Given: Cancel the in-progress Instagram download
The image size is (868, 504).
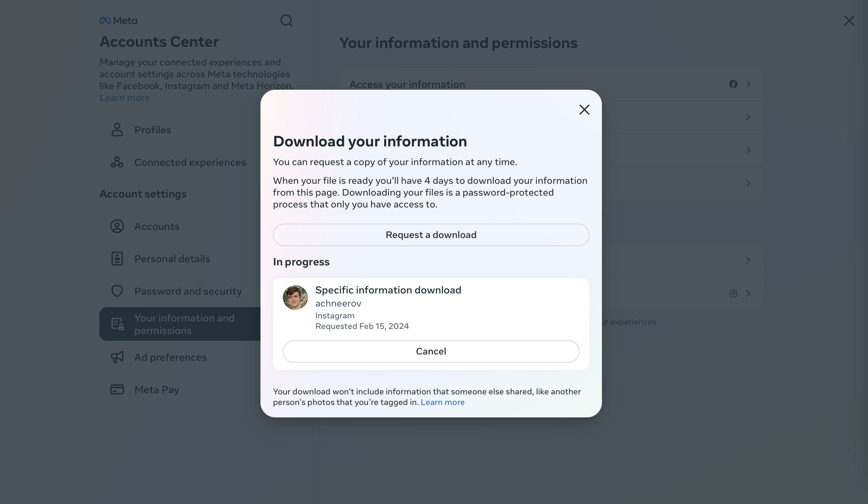Looking at the screenshot, I should (431, 351).
